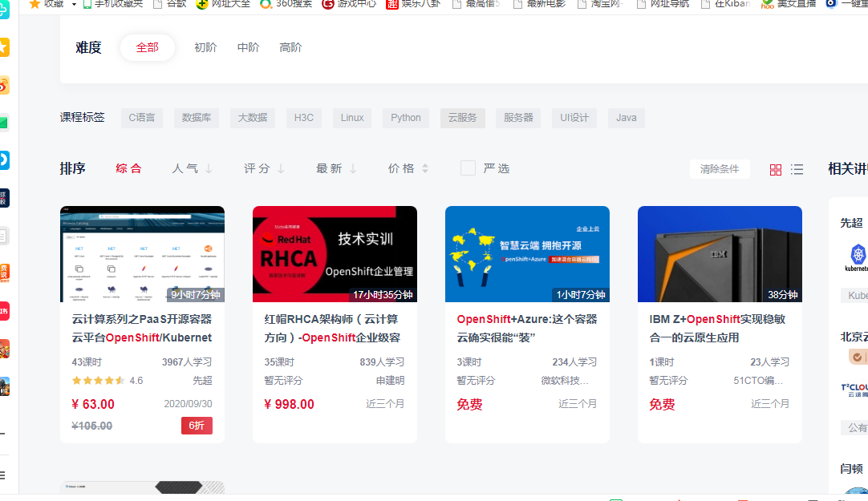Screen dimensions: 868x501
Task: Open the 360搜索 bookmark icon
Action: tap(266, 4)
